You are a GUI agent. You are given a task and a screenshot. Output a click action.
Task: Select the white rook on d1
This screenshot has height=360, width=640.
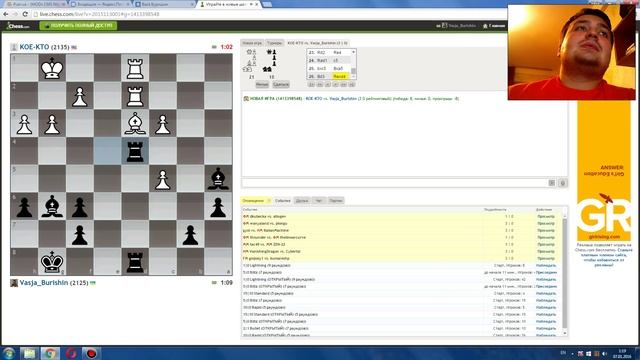pos(135,68)
